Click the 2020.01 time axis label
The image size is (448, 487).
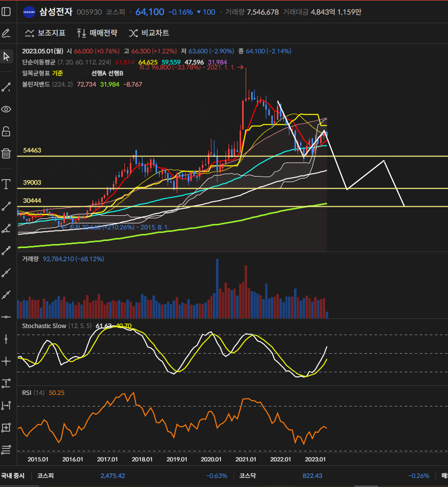pos(211,459)
